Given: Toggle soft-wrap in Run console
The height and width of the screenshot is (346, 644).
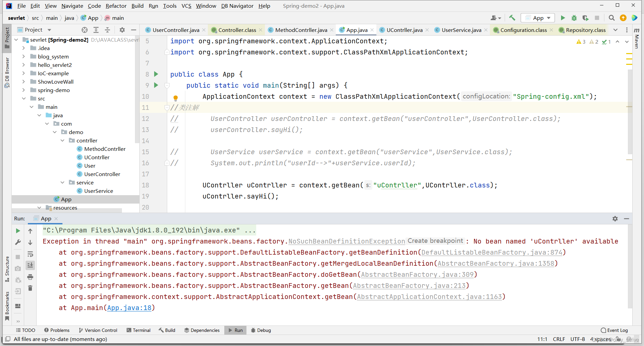Looking at the screenshot, I should coord(30,254).
